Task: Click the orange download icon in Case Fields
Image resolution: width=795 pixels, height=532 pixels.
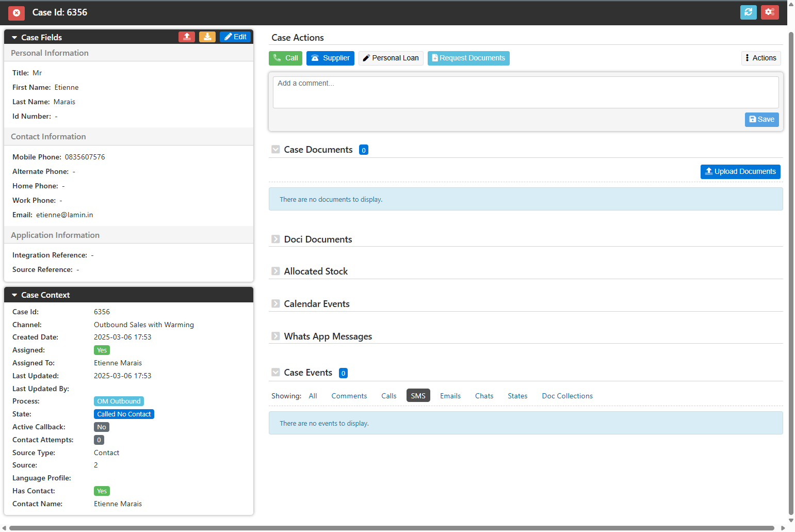Action: pyautogui.click(x=207, y=37)
